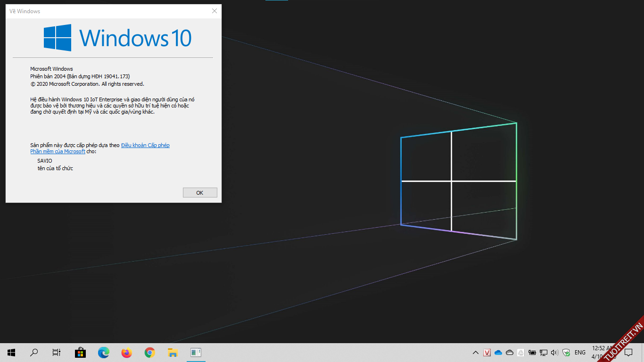Screen dimensions: 644x362
Task: Open File Explorer from the taskbar
Action: (x=173, y=353)
